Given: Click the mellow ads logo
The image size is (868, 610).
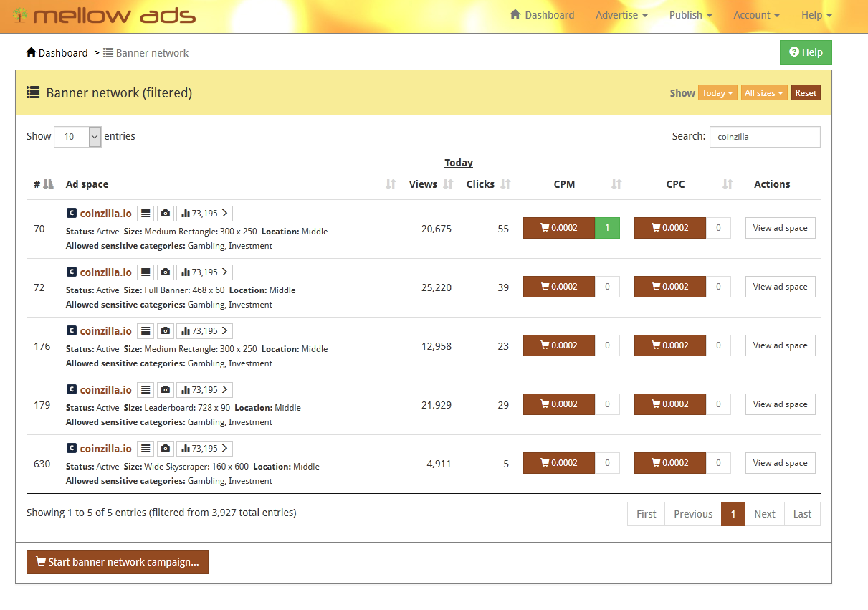Looking at the screenshot, I should (104, 15).
